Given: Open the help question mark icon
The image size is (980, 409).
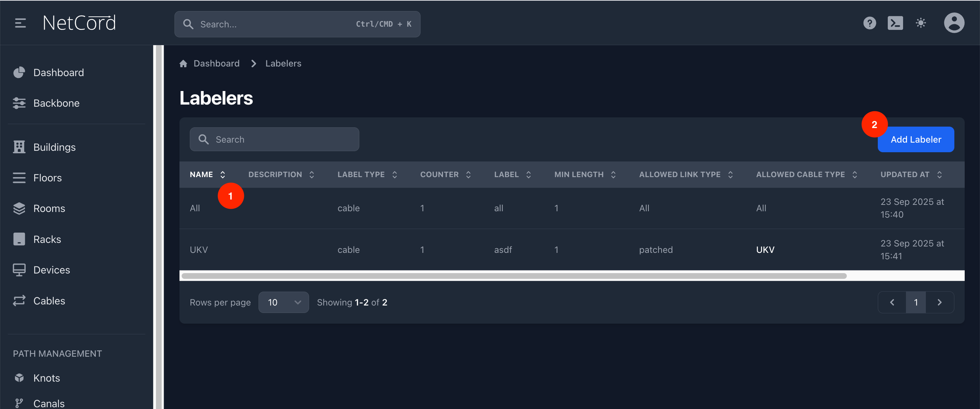Looking at the screenshot, I should point(869,23).
